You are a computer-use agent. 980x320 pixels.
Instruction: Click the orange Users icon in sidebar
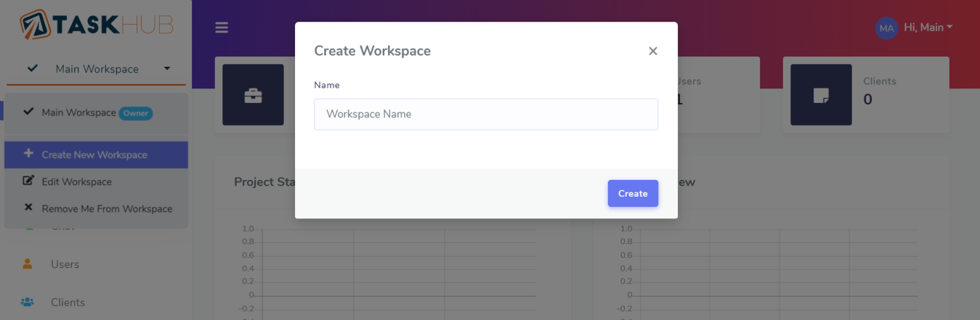28,264
